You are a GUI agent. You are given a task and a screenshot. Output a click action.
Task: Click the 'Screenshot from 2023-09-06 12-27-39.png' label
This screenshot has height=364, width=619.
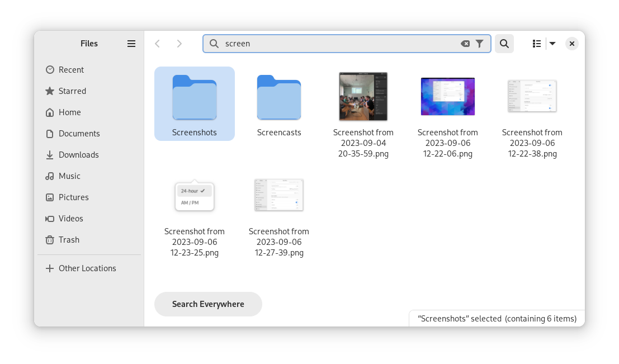point(279,242)
